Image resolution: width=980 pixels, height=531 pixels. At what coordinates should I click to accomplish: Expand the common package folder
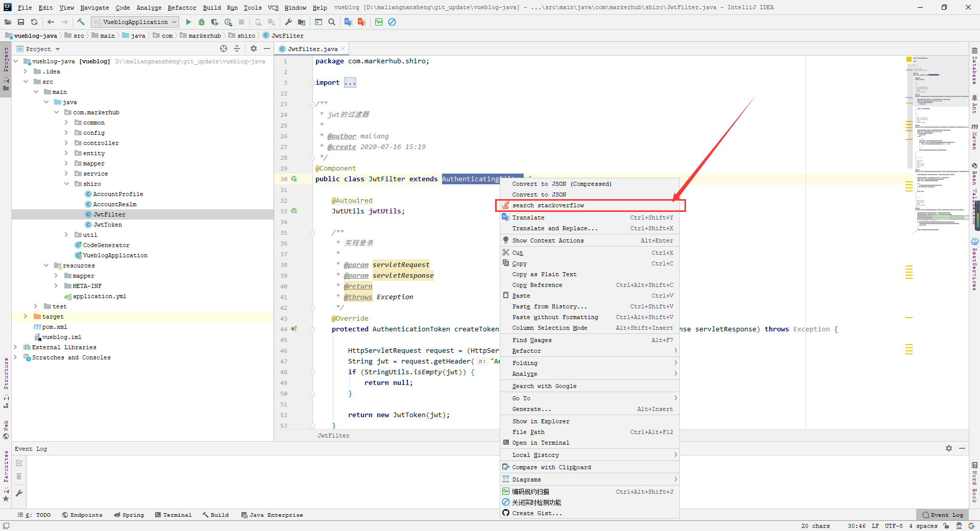(x=66, y=123)
